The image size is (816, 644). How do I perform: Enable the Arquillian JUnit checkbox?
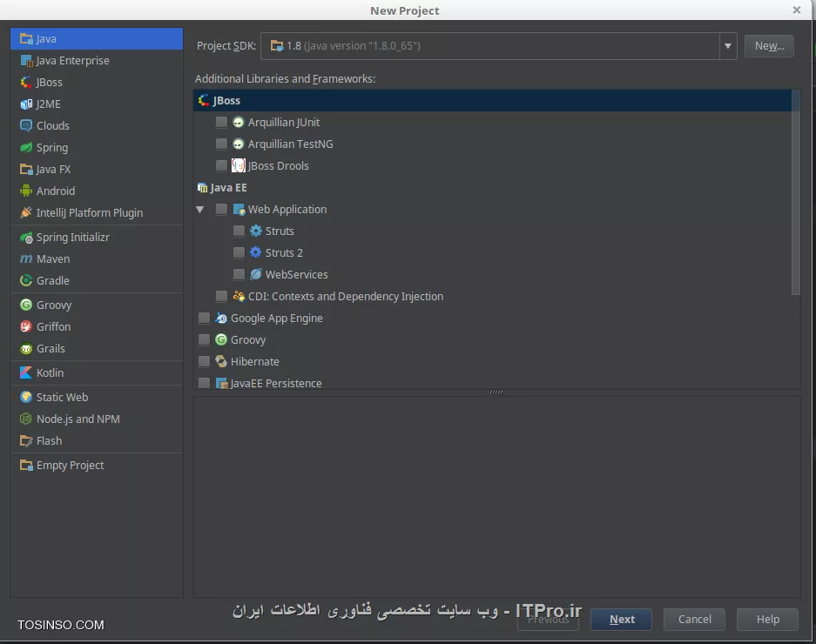pyautogui.click(x=221, y=122)
